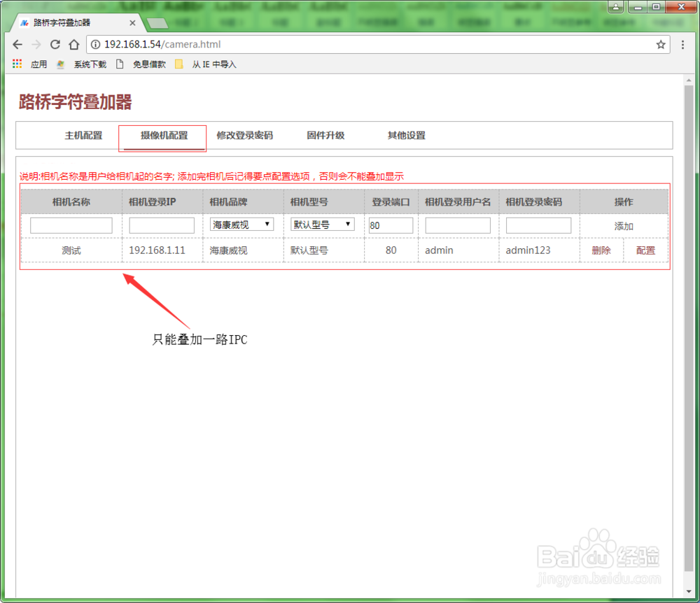
Task: Click the 路桥字符叠加器 page heading
Action: [x=75, y=101]
